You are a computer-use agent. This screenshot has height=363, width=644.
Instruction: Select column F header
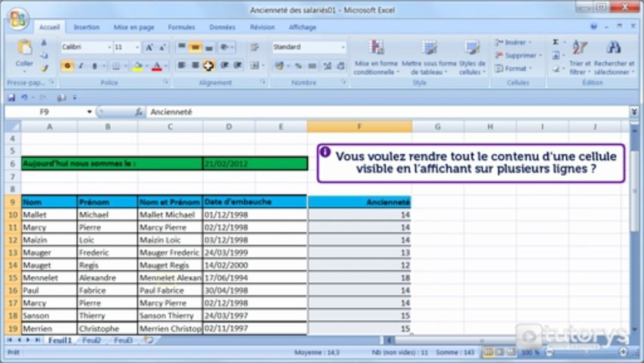tap(360, 127)
